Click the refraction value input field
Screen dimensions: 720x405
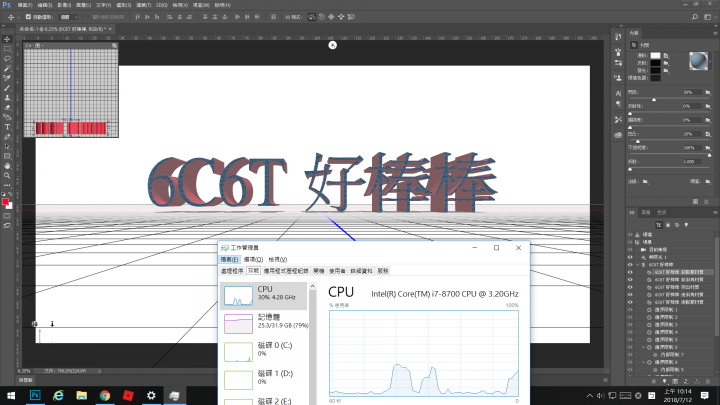[692, 162]
